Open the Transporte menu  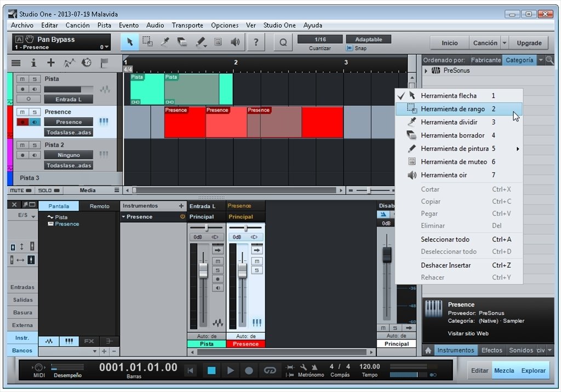[x=187, y=25]
